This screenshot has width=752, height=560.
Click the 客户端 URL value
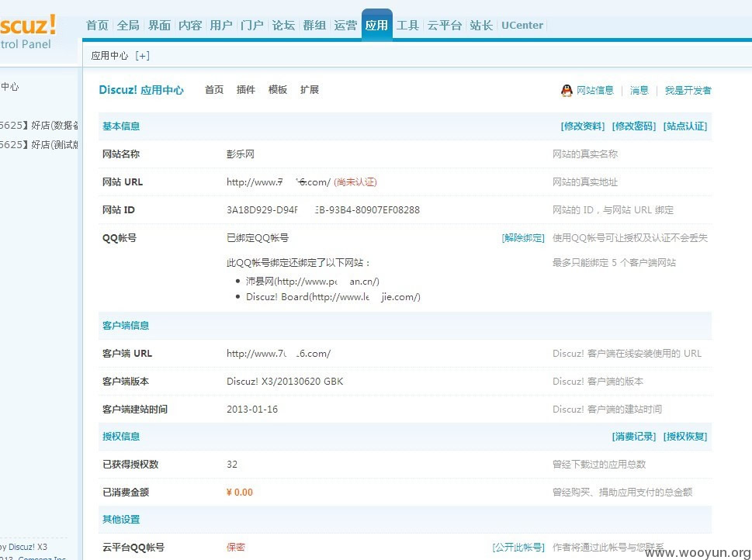click(279, 354)
